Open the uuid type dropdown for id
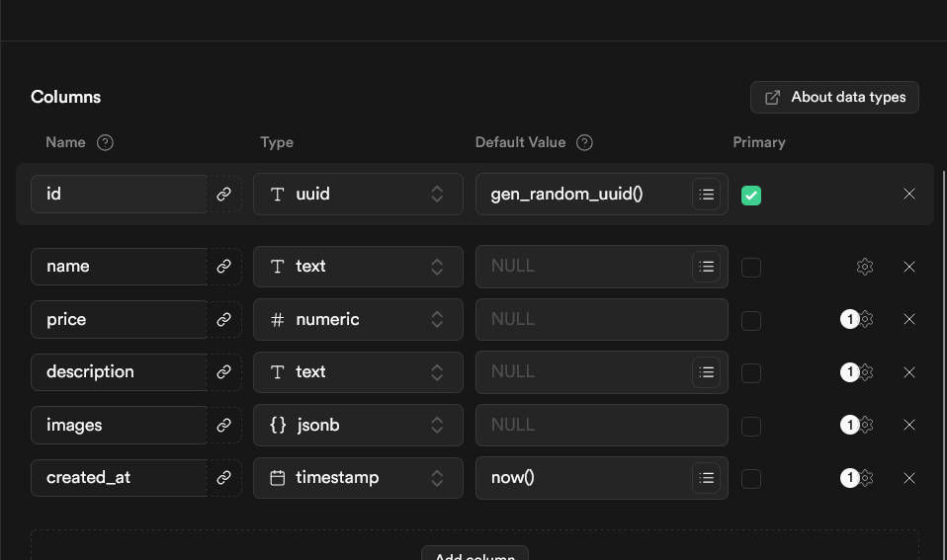947x560 pixels. pos(358,195)
